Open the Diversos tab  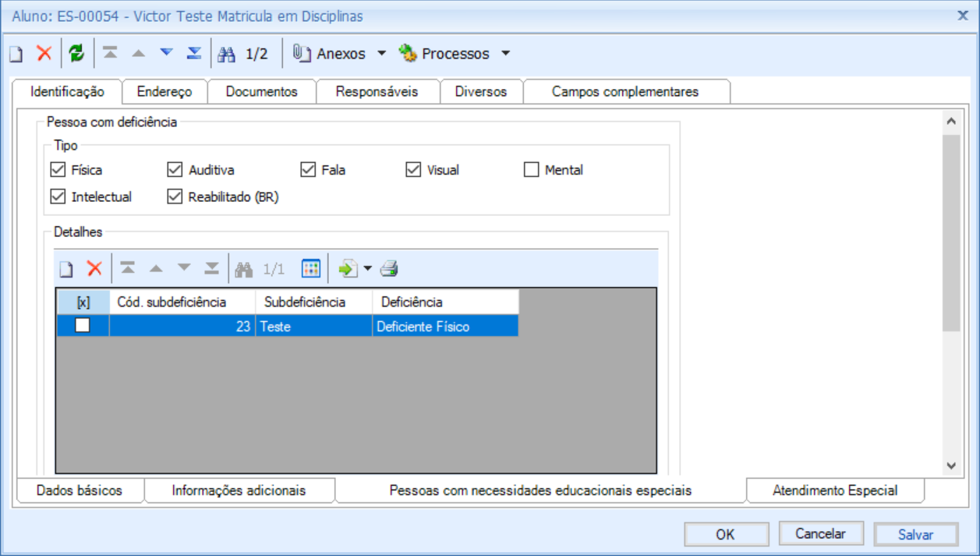click(x=481, y=91)
